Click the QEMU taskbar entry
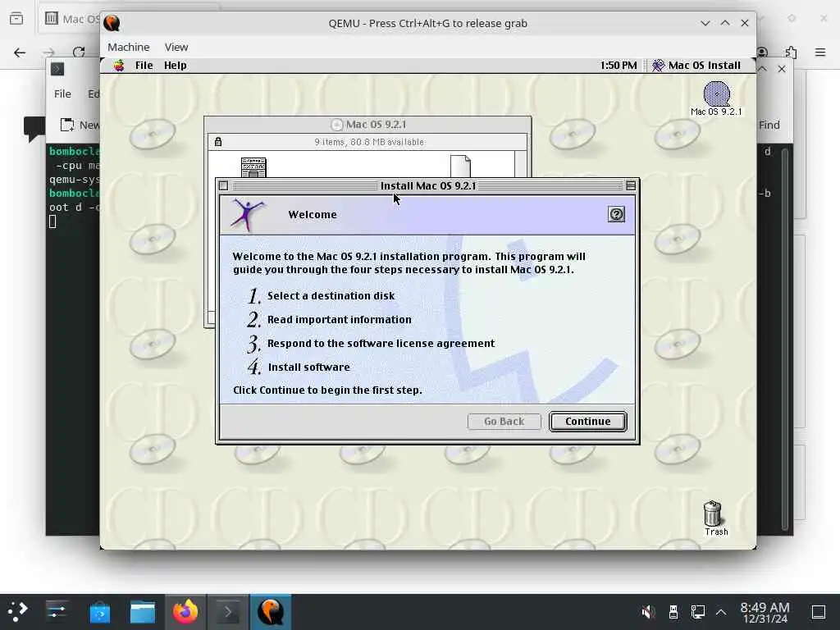The height and width of the screenshot is (630, 840). click(x=271, y=612)
